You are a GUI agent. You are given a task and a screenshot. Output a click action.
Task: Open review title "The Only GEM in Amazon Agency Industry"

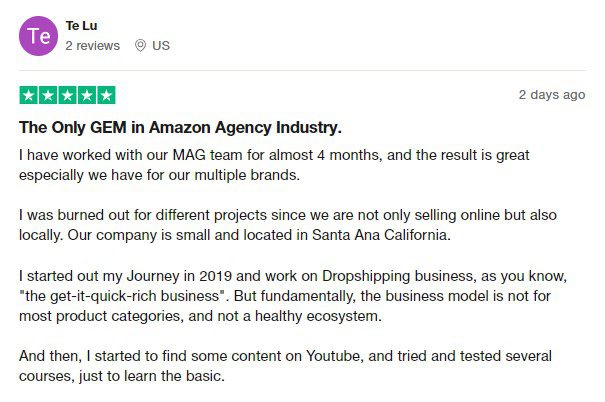pos(180,128)
